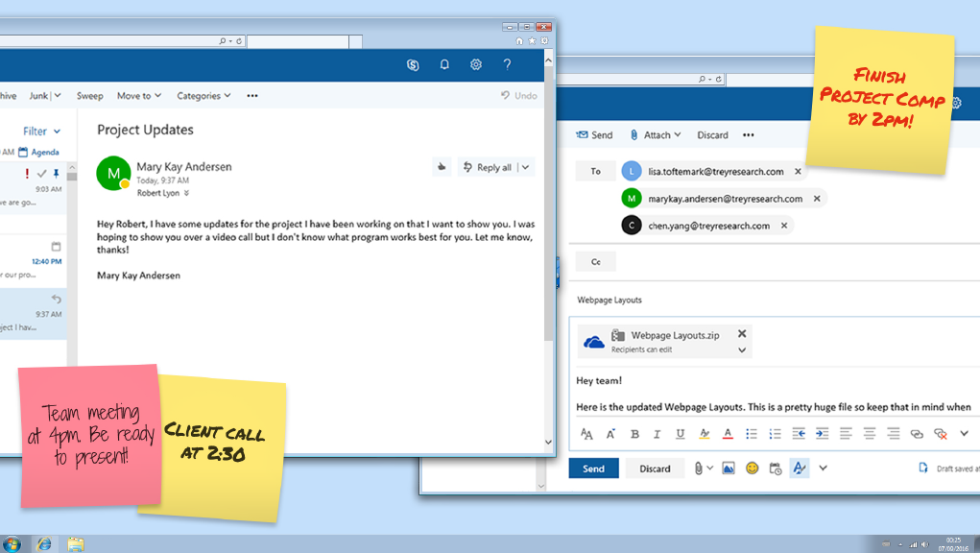Align text left in the compose toolbar
This screenshot has width=980, height=553.
pos(846,434)
